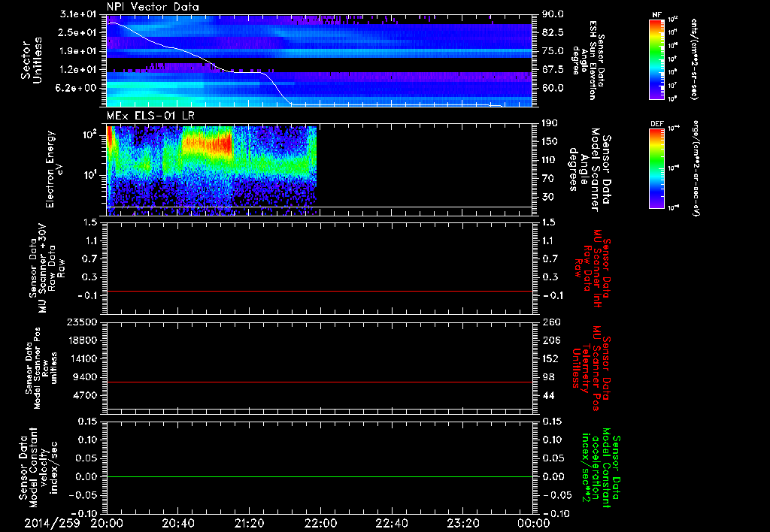Select the 'Model Scanner Pos Raw unitless' axis title
Screen dimensions: 770x532
tap(41, 368)
